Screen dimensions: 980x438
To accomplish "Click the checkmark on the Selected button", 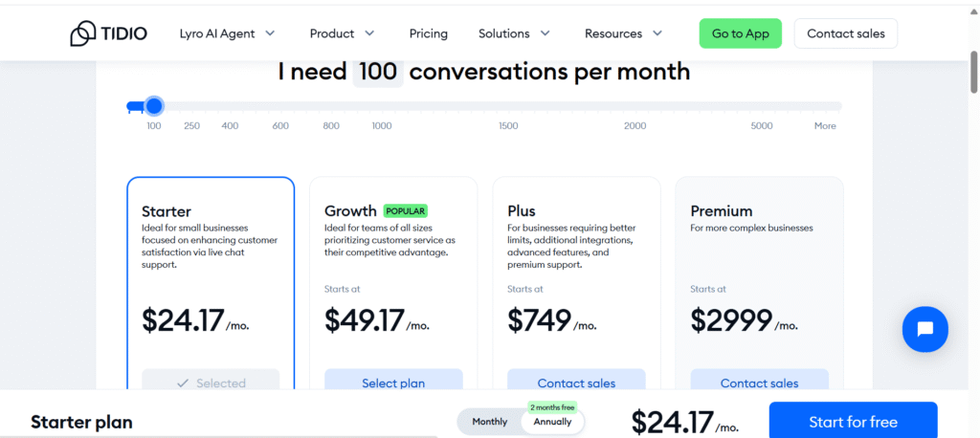I will tap(183, 383).
